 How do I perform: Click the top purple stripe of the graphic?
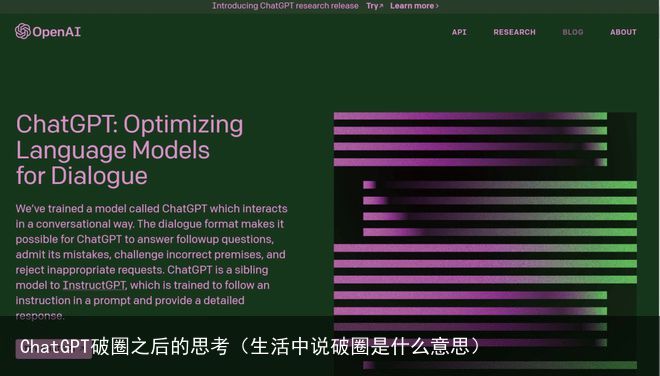pyautogui.click(x=470, y=116)
